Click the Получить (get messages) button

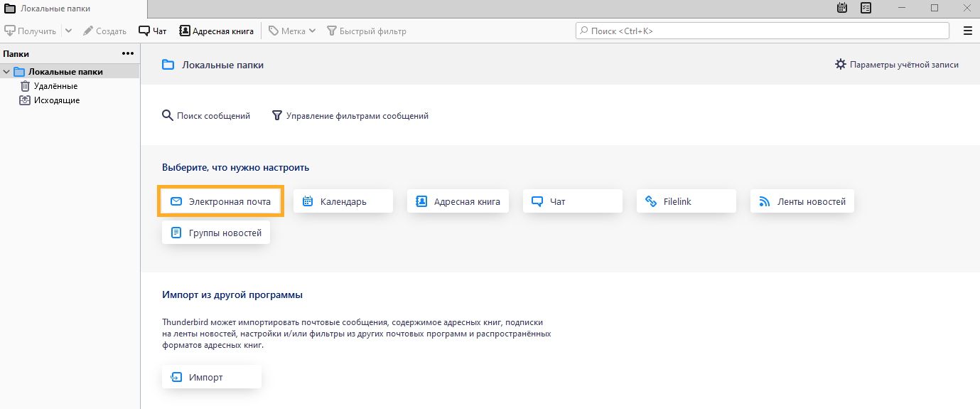pos(31,31)
